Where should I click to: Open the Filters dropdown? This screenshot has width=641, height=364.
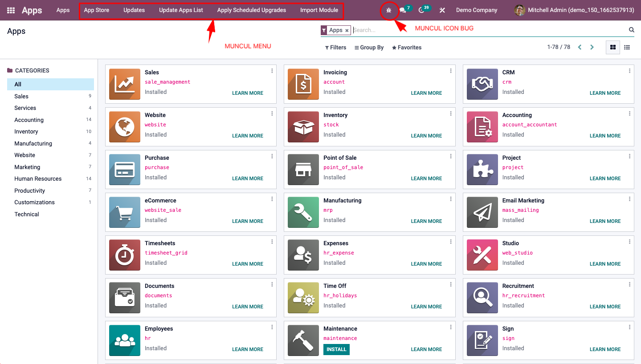(335, 47)
